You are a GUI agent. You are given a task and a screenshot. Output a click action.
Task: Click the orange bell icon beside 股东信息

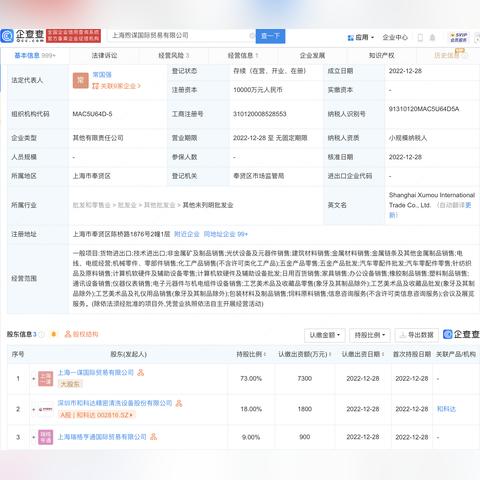(x=54, y=334)
